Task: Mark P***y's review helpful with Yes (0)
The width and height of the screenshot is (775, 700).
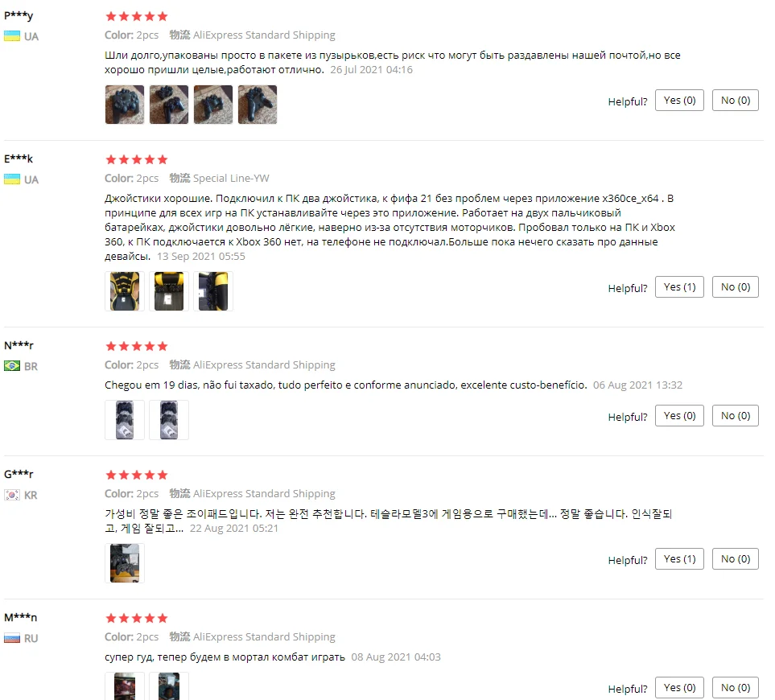Action: click(679, 101)
